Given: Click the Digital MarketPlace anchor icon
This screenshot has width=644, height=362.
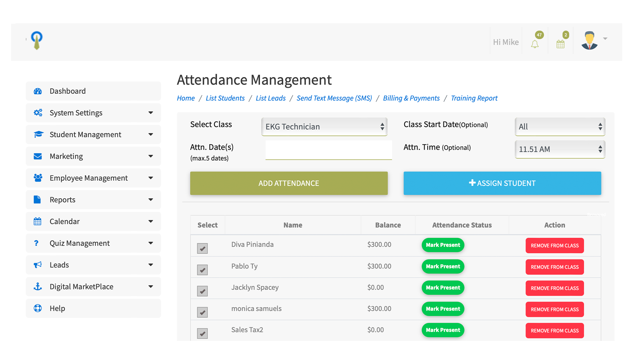Looking at the screenshot, I should pyautogui.click(x=38, y=287).
